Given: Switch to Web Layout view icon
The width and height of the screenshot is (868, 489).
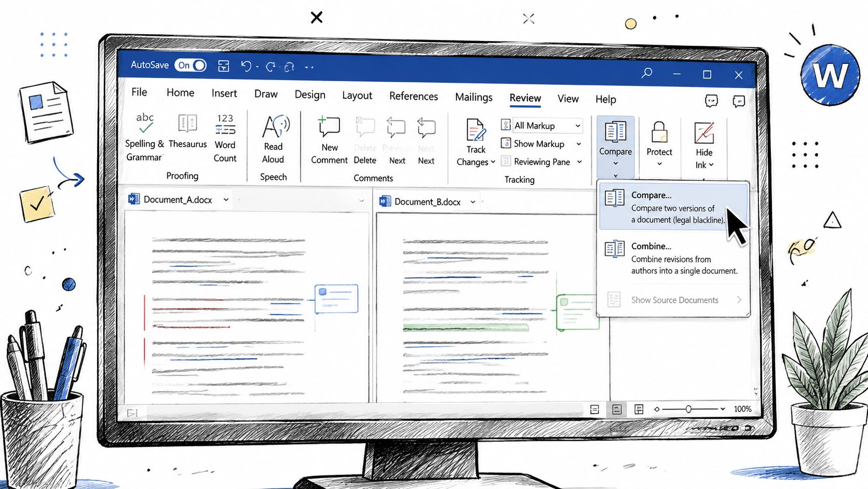Looking at the screenshot, I should point(639,409).
